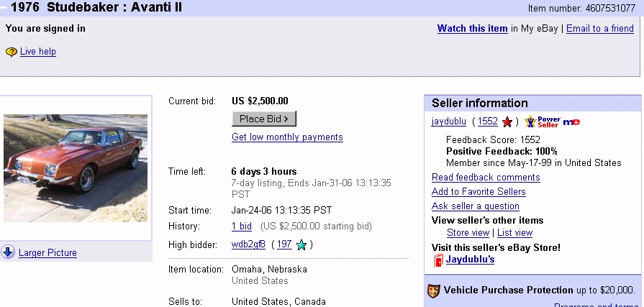644x307 pixels.
Task: Open high bidder wdb2gf8's profile
Action: point(248,244)
